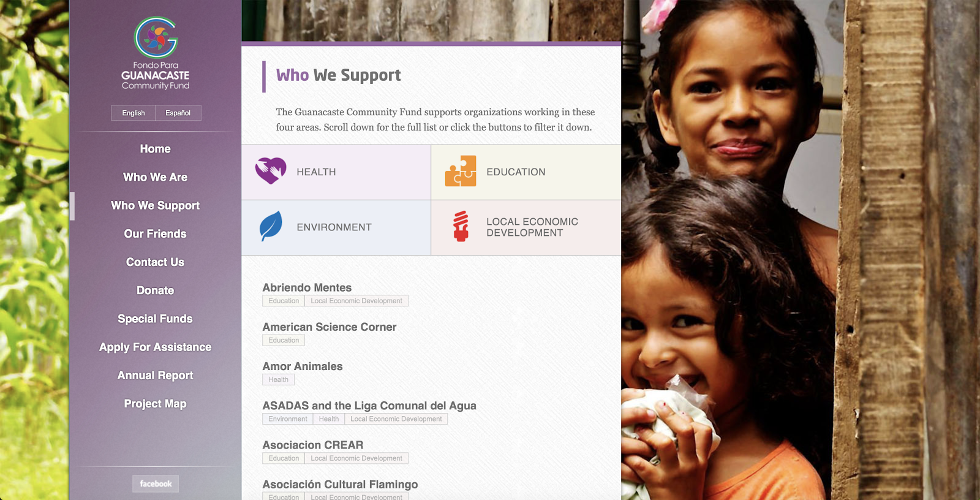Switch language to English

pyautogui.click(x=134, y=113)
